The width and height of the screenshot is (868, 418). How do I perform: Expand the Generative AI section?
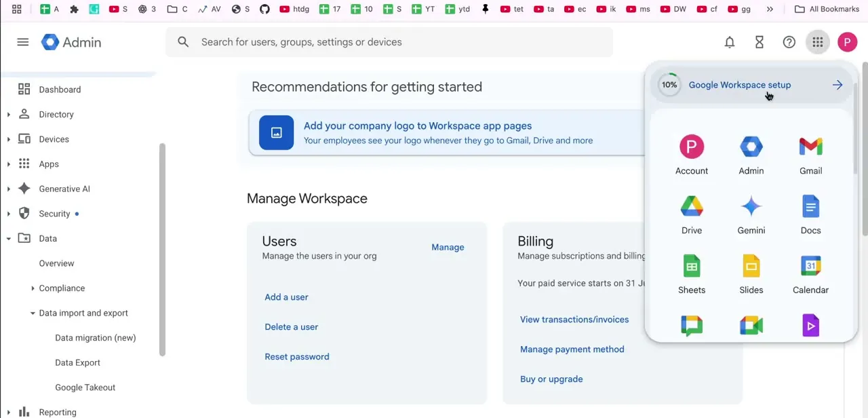point(8,189)
